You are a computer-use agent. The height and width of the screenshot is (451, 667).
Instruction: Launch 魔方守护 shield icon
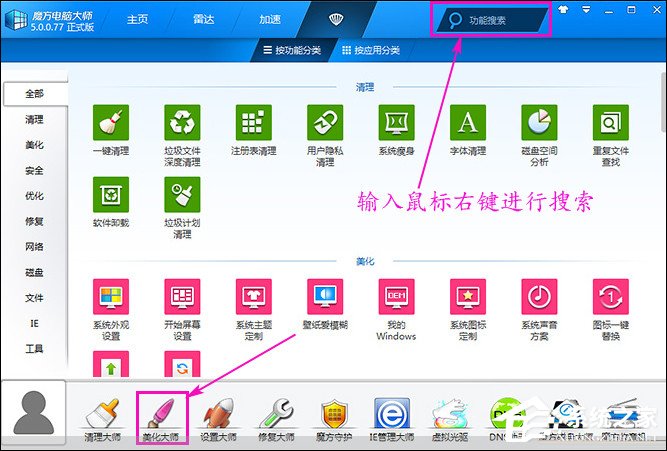click(334, 419)
